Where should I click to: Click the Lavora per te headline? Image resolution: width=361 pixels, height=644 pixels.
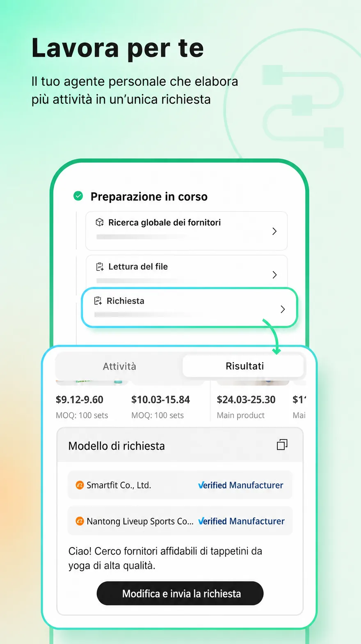click(x=118, y=48)
